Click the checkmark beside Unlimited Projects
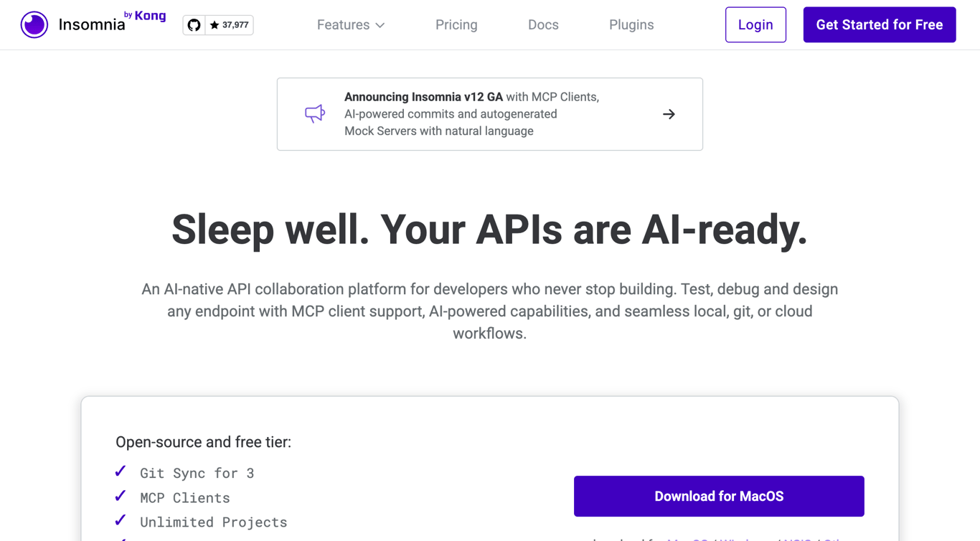The height and width of the screenshot is (541, 980). tap(121, 520)
